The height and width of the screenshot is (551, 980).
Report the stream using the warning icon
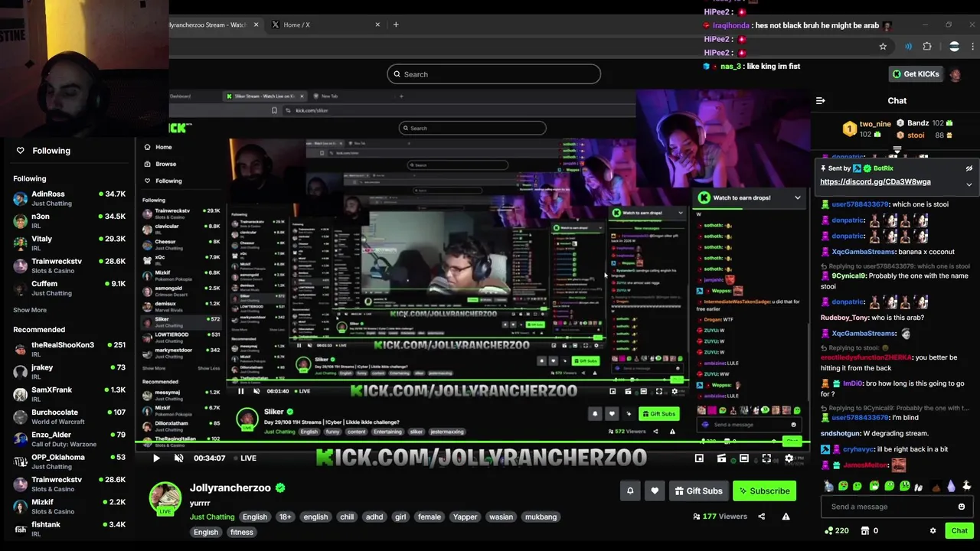point(786,517)
